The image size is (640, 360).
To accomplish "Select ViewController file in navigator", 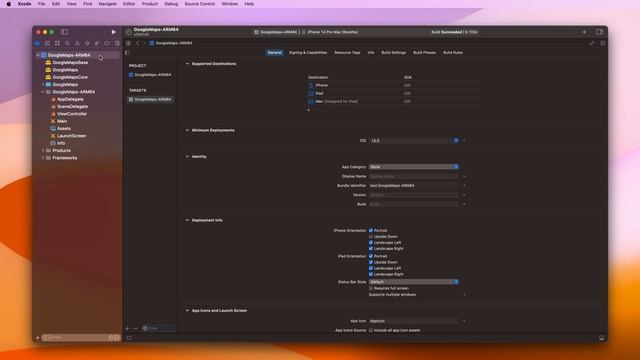I will (x=72, y=114).
